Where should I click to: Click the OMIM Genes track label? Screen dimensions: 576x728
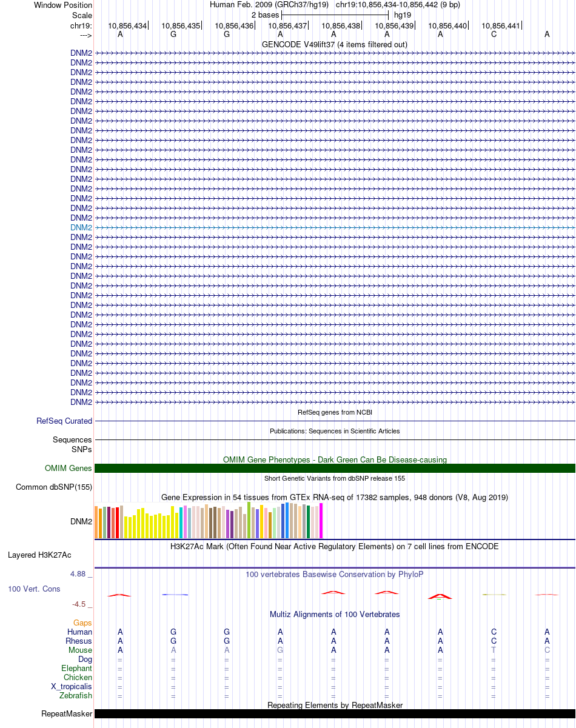[69, 468]
